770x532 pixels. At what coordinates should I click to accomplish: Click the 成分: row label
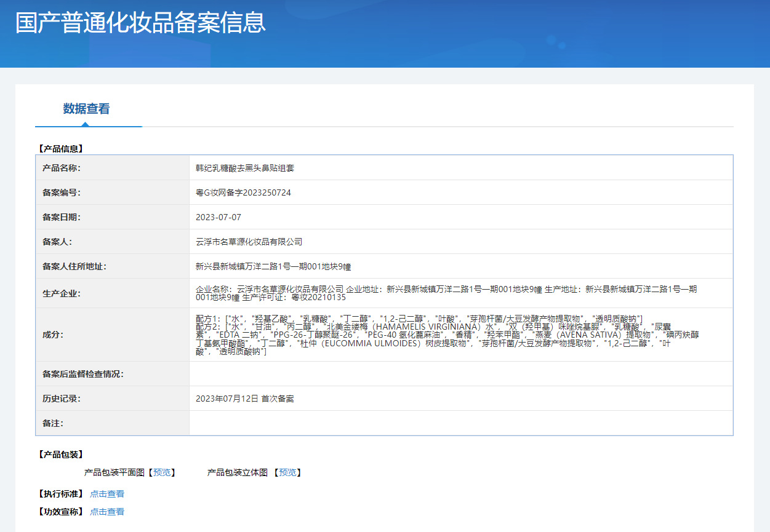click(x=53, y=335)
